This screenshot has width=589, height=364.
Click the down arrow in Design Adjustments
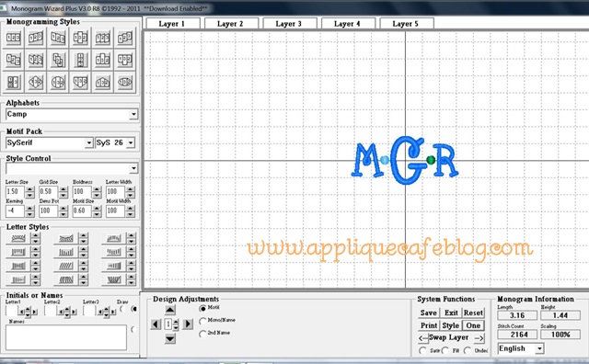click(169, 338)
